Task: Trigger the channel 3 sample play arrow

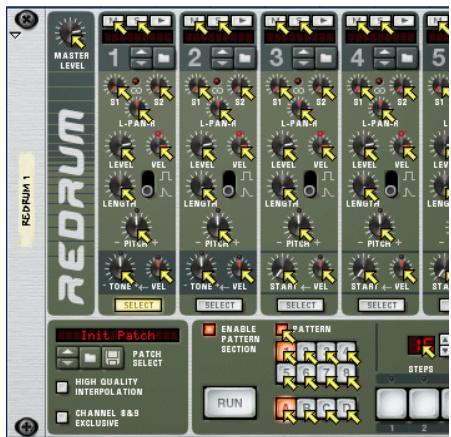Action: click(x=323, y=21)
